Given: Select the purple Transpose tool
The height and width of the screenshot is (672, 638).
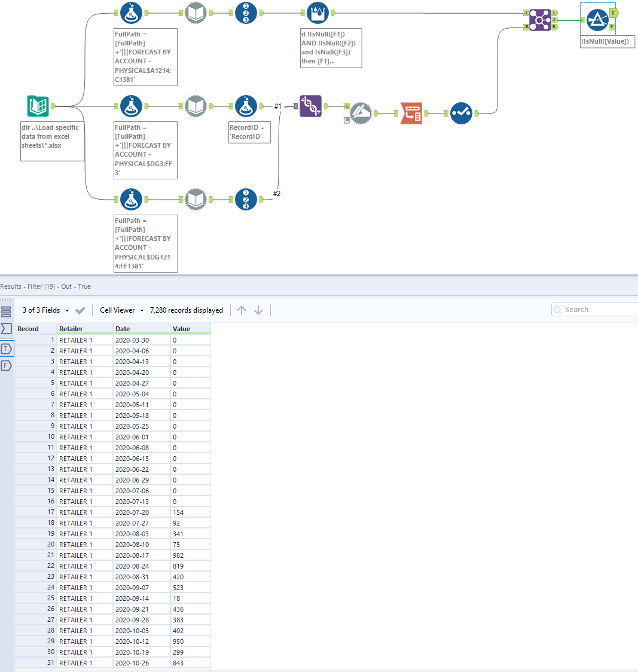Looking at the screenshot, I should pyautogui.click(x=310, y=106).
